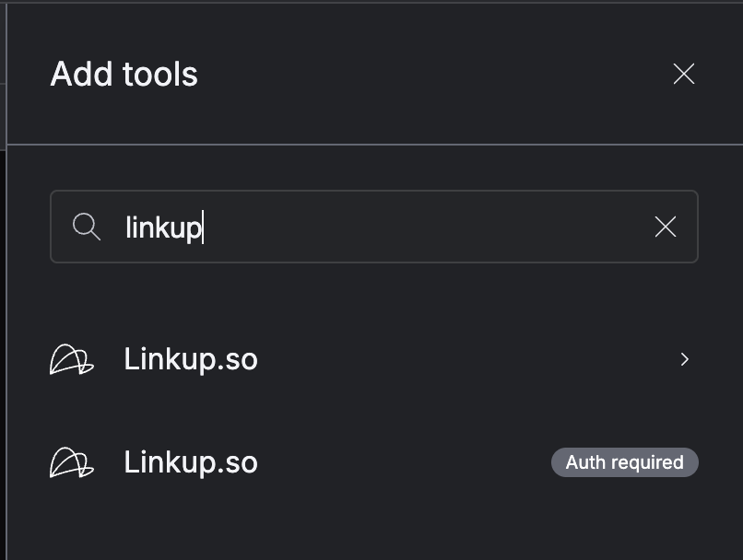The width and height of the screenshot is (743, 560).
Task: Click the Linkup.so logo beside Auth required entry
Action: click(72, 462)
